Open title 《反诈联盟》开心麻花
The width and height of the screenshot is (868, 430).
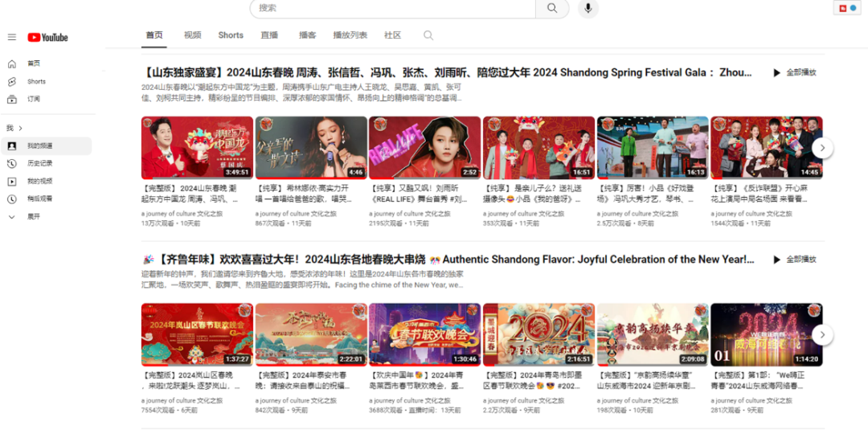(x=759, y=194)
